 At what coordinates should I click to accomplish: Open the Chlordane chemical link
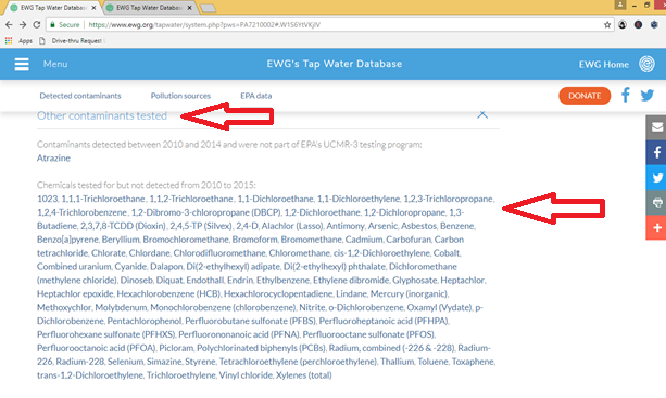pyautogui.click(x=149, y=253)
